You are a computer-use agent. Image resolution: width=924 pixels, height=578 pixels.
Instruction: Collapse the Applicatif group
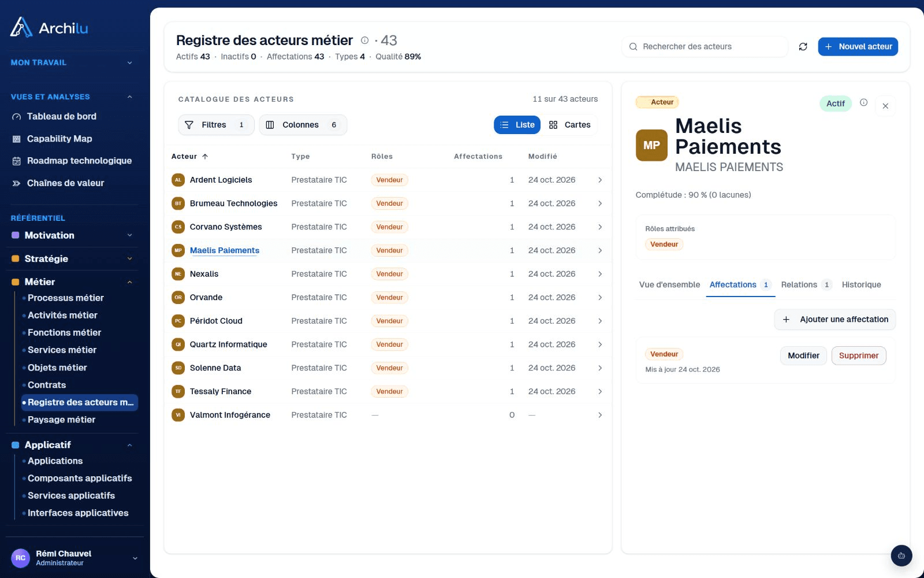(x=72, y=445)
